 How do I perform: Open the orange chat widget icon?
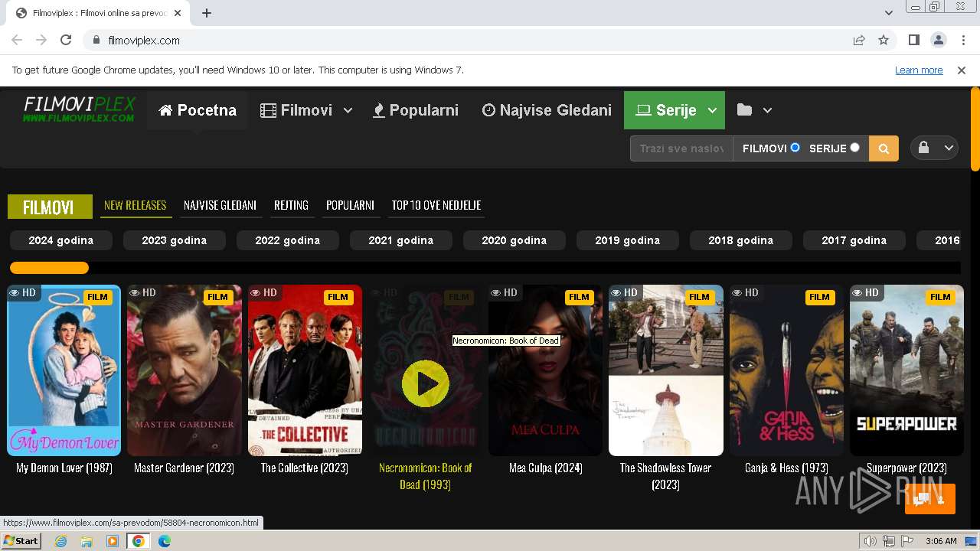pos(930,499)
